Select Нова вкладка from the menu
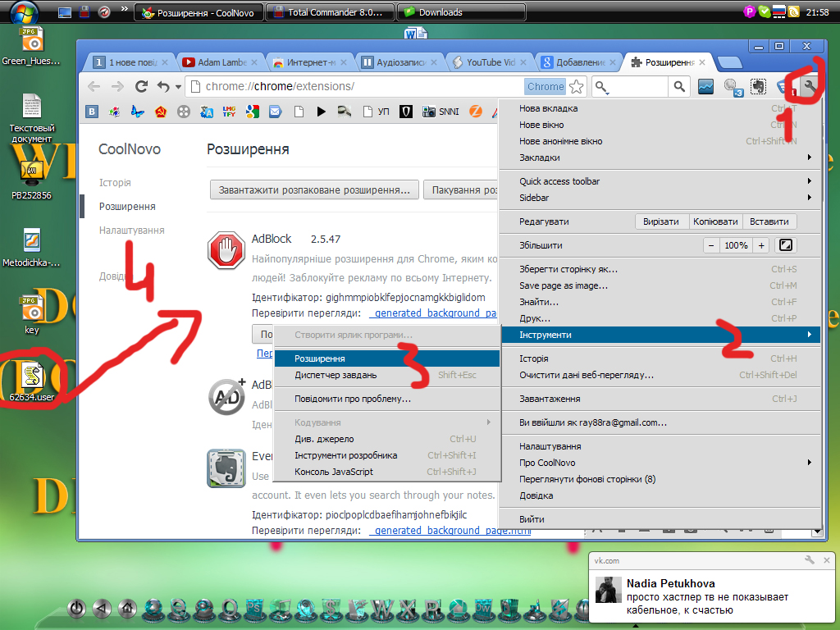Viewport: 840px width, 630px height. coord(660,108)
